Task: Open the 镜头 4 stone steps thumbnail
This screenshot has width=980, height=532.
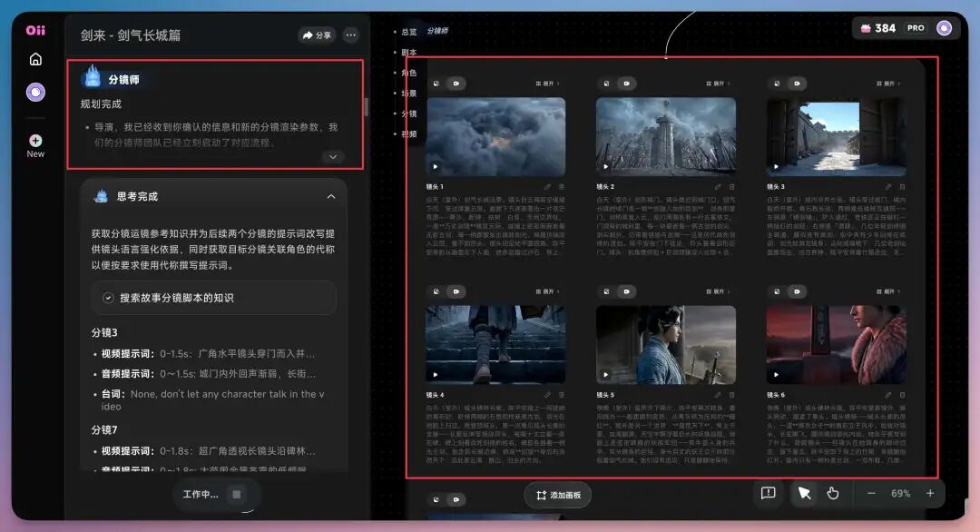Action: 495,344
